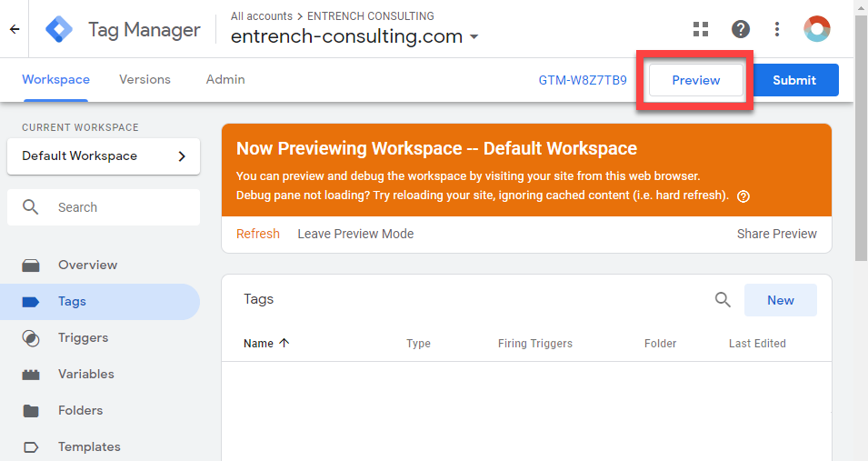Click the New tag button
Viewport: 868px width, 461px height.
781,300
